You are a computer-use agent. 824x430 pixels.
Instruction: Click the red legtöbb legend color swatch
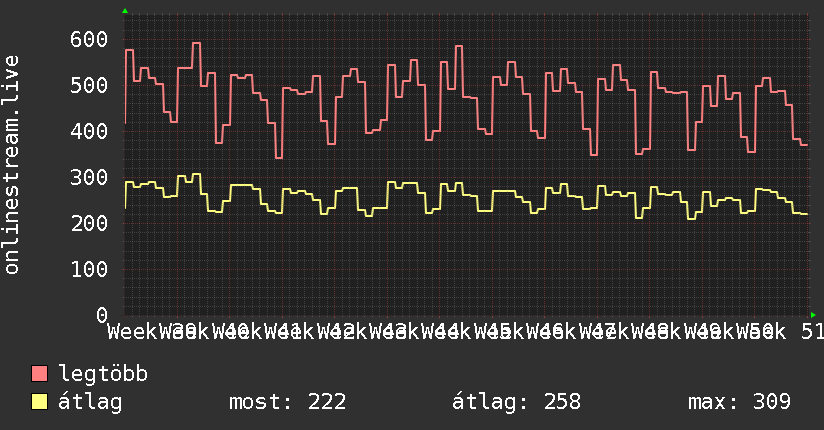(39, 373)
